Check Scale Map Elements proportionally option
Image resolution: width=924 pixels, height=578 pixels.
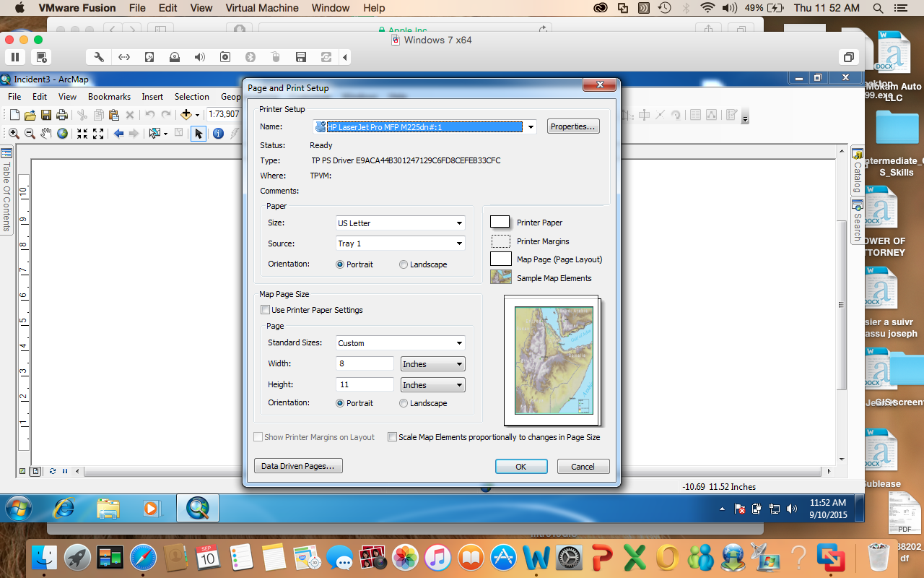coord(392,436)
